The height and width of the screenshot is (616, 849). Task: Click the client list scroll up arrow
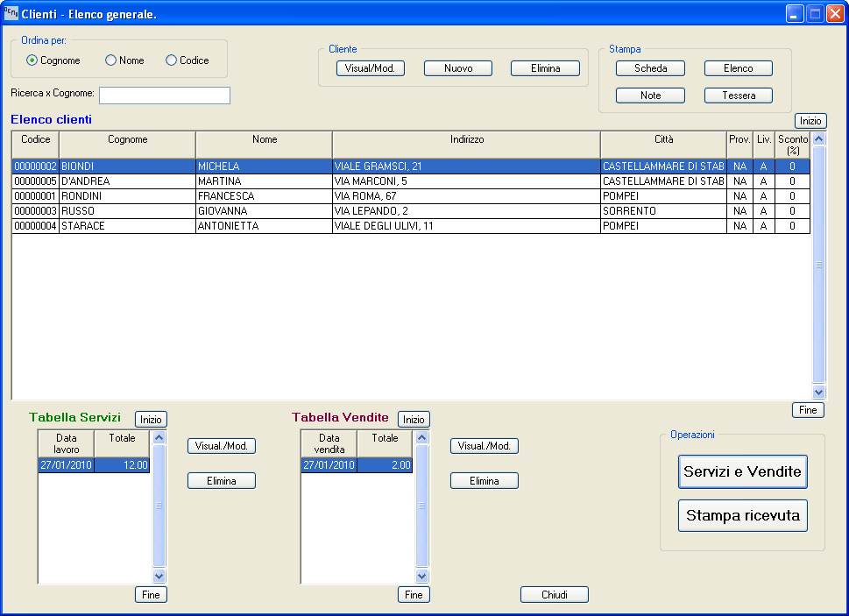pos(818,138)
